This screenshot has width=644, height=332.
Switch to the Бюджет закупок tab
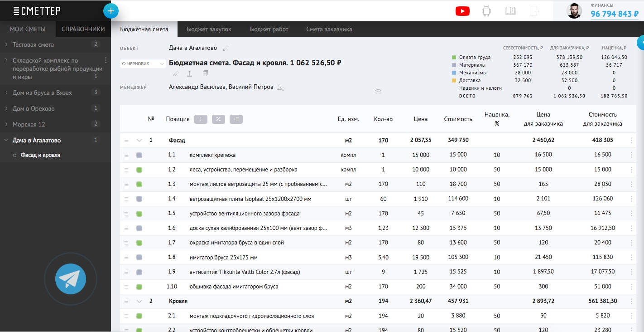click(209, 29)
